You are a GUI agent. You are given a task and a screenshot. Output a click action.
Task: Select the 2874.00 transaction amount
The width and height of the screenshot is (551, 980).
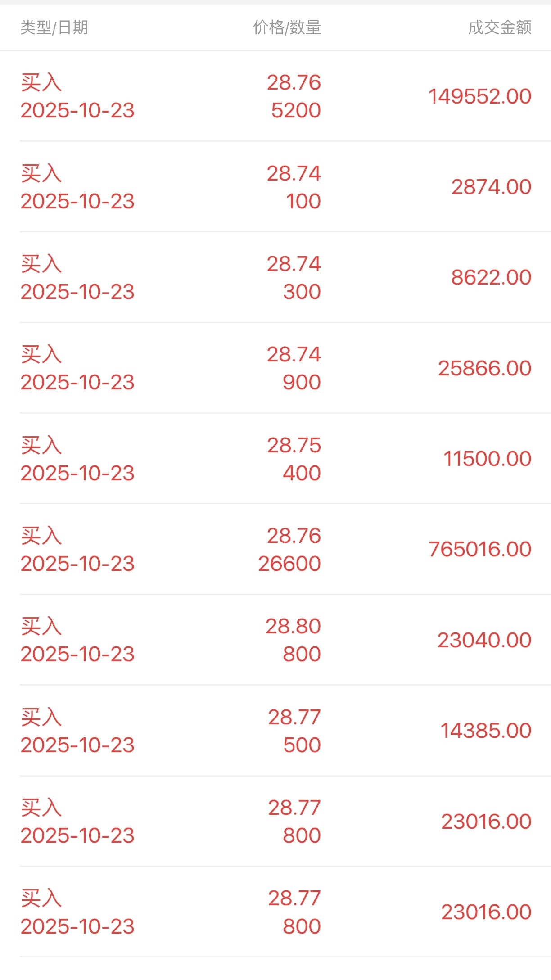pyautogui.click(x=491, y=187)
